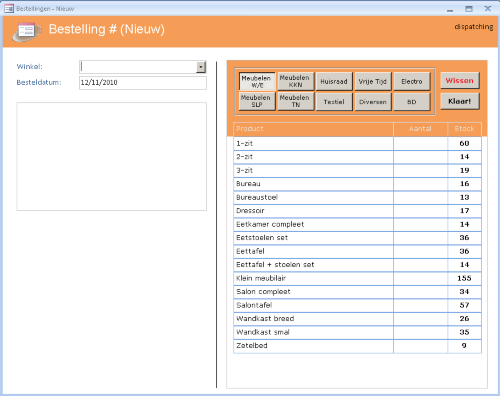Click the Aantal field for Zetelbed
500x396 pixels.
[420, 346]
